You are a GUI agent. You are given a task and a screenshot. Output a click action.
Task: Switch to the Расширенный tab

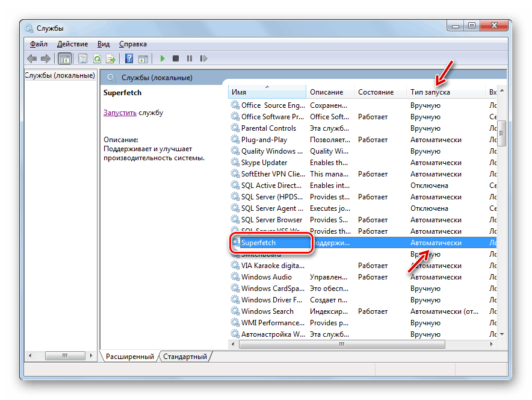[x=129, y=357]
